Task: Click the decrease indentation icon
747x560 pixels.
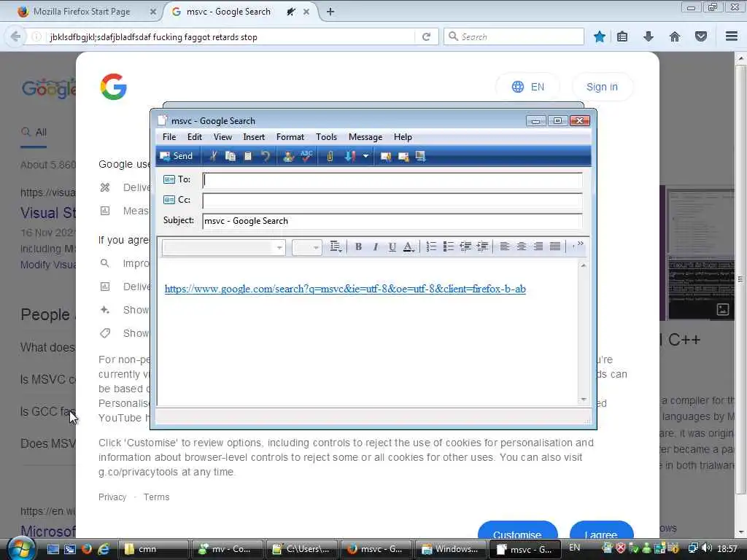Action: 465,246
